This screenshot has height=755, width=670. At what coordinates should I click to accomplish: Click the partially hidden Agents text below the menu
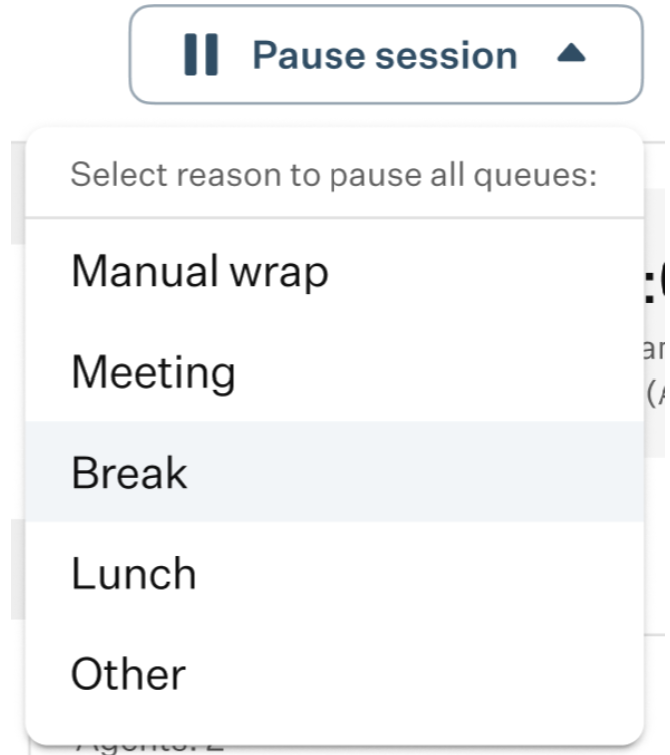[151, 749]
